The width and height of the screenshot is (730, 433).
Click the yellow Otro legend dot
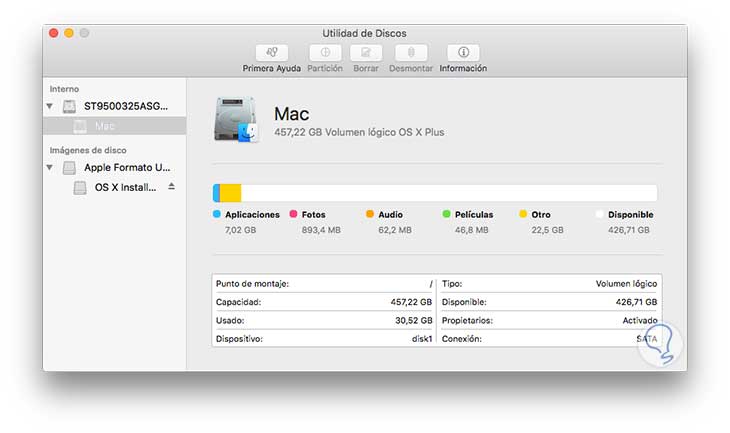click(x=523, y=214)
